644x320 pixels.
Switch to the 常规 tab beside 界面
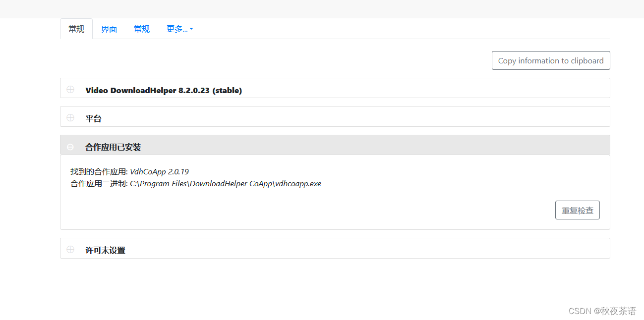point(142,29)
